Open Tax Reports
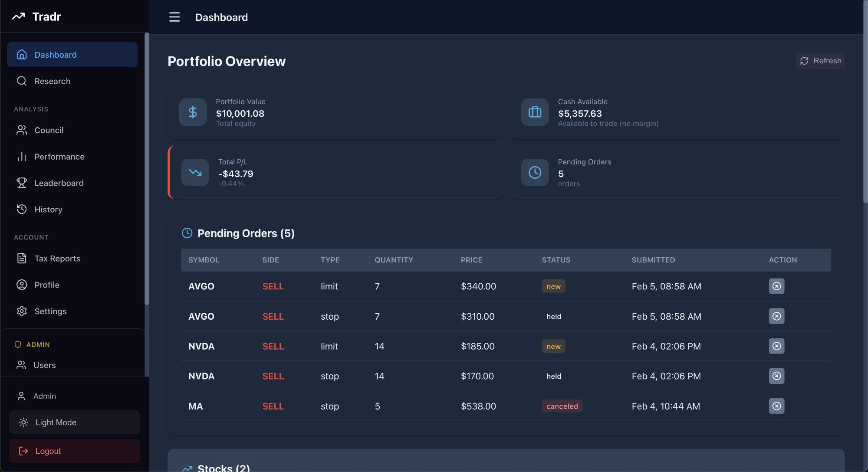 pyautogui.click(x=57, y=259)
